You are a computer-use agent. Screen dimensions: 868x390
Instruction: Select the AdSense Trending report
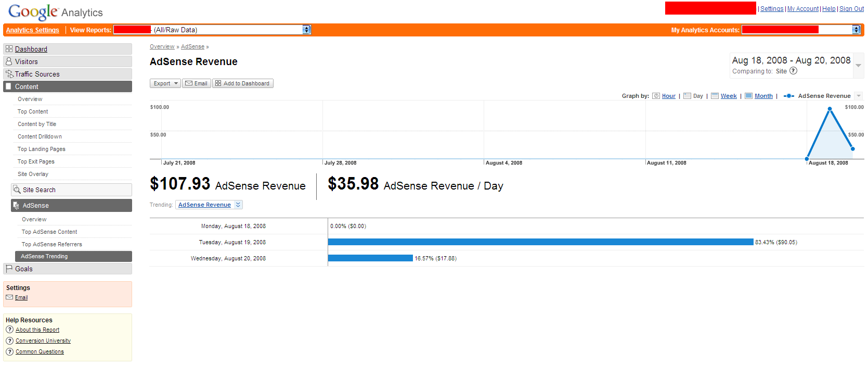pyautogui.click(x=73, y=256)
